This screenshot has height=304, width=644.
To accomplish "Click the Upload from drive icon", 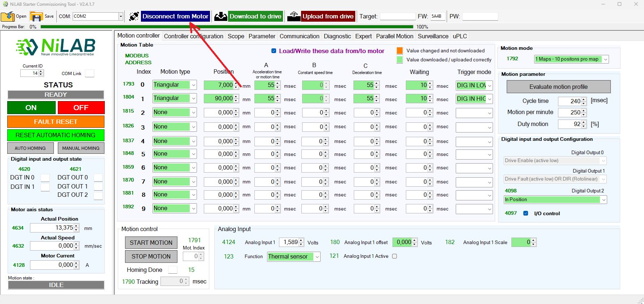I will pyautogui.click(x=294, y=16).
